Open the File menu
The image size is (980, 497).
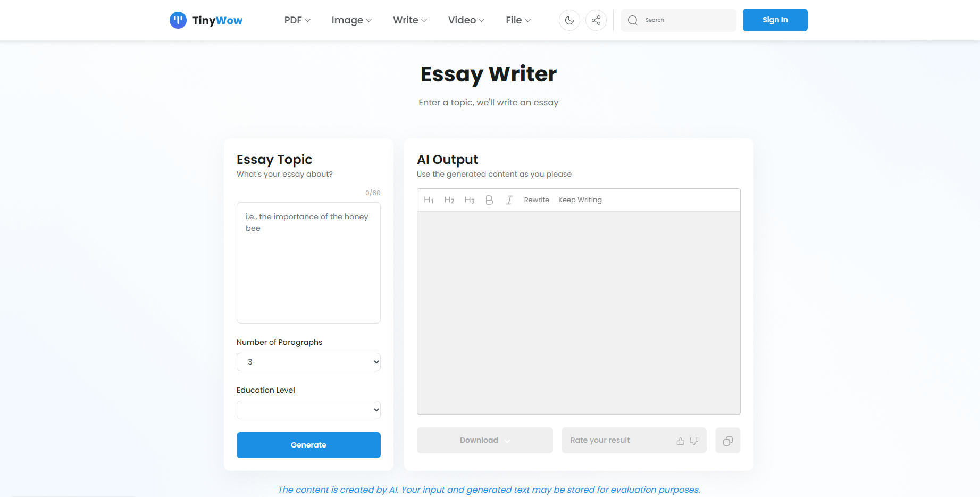[518, 20]
